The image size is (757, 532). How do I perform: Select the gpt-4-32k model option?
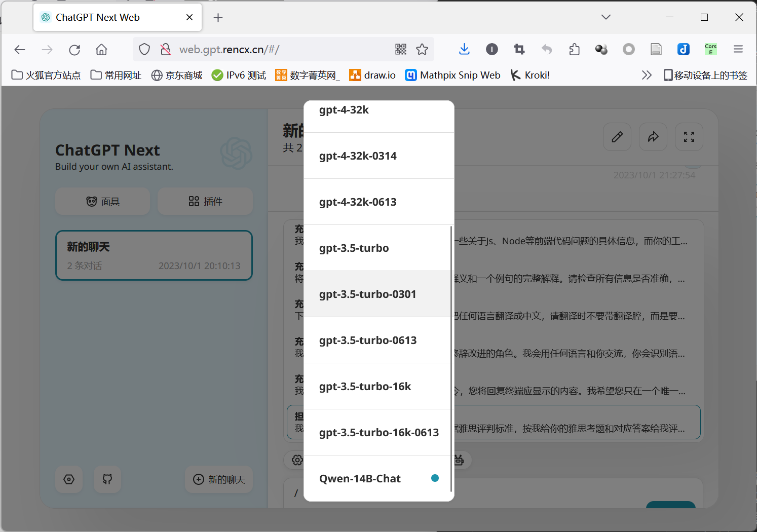378,116
